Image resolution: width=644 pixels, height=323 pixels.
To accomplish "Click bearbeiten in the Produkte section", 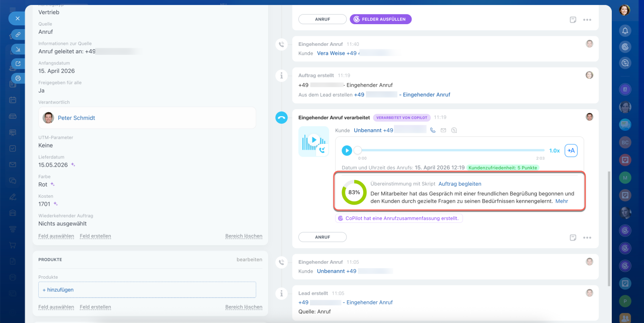I will click(249, 260).
